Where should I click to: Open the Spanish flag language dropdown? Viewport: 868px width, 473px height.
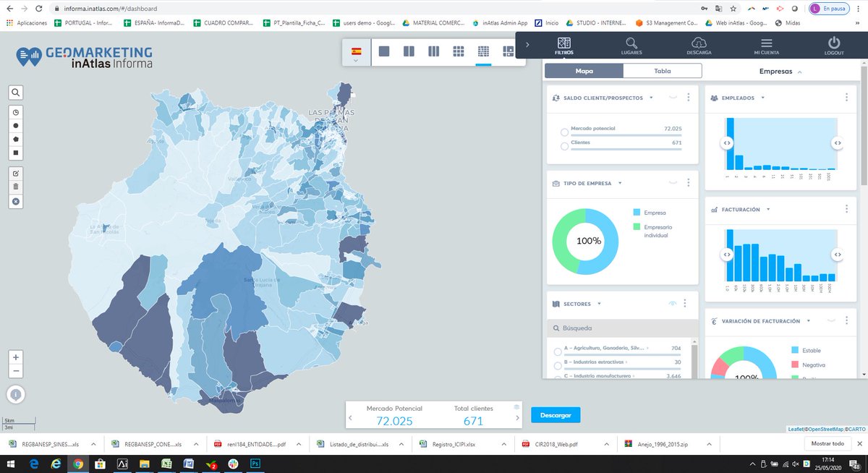coord(356,55)
